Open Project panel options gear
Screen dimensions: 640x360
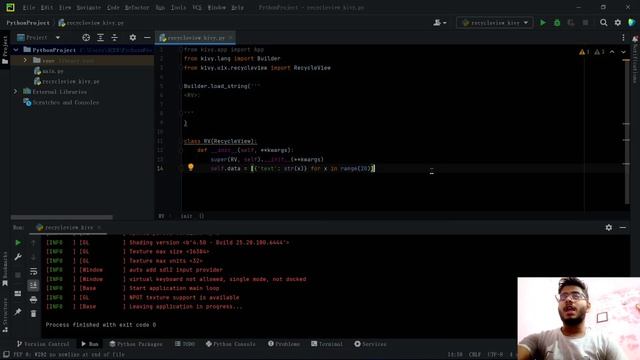pyautogui.click(x=133, y=38)
